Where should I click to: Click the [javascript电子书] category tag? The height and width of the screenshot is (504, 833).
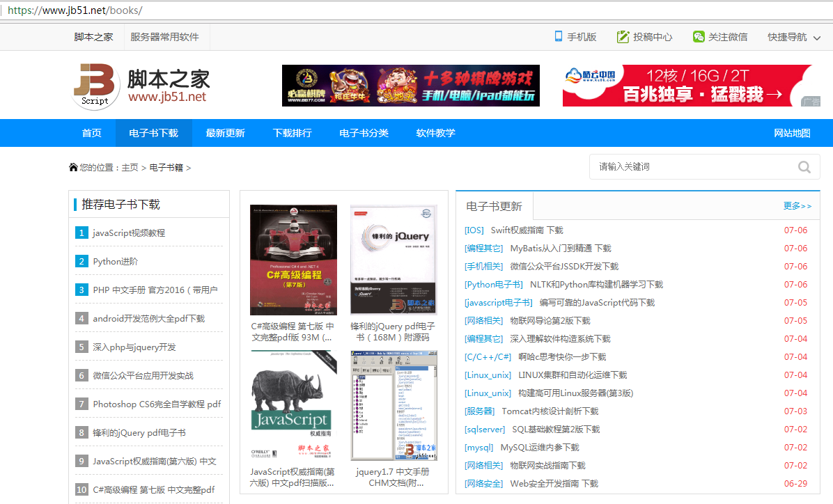pyautogui.click(x=498, y=302)
